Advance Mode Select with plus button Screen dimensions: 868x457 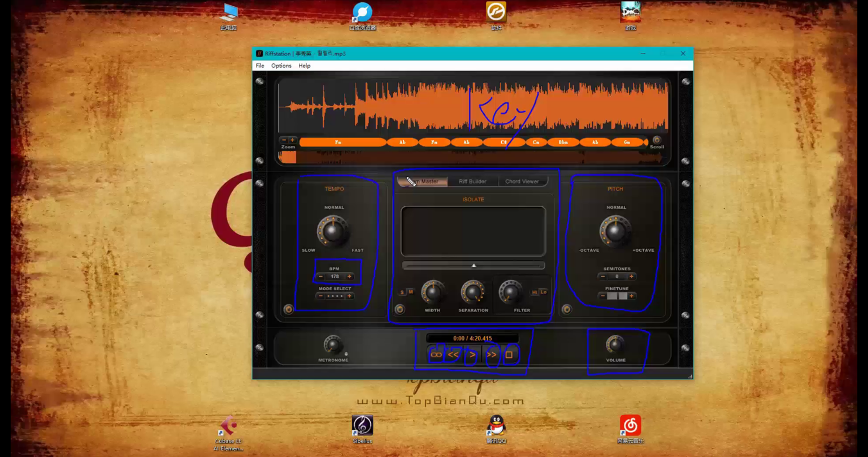[349, 296]
